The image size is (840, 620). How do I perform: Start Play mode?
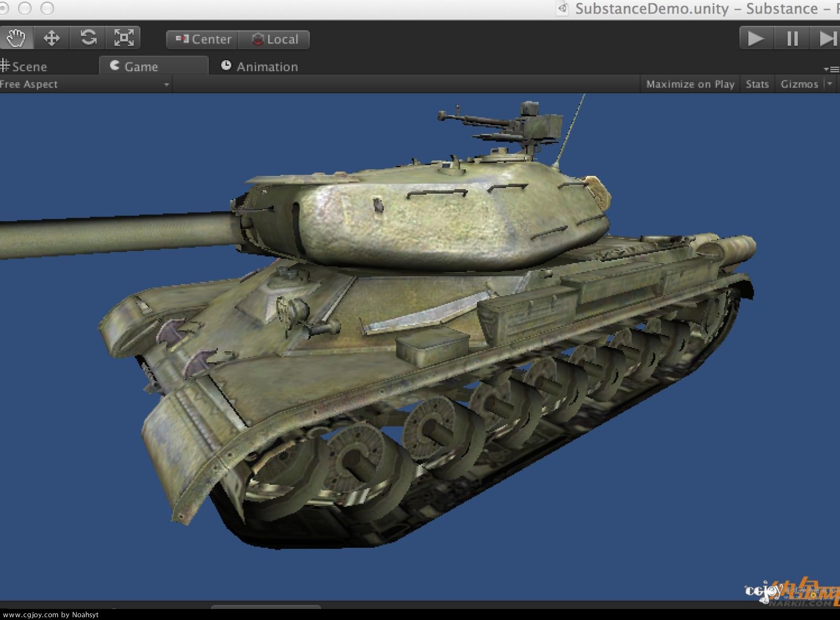(x=756, y=39)
